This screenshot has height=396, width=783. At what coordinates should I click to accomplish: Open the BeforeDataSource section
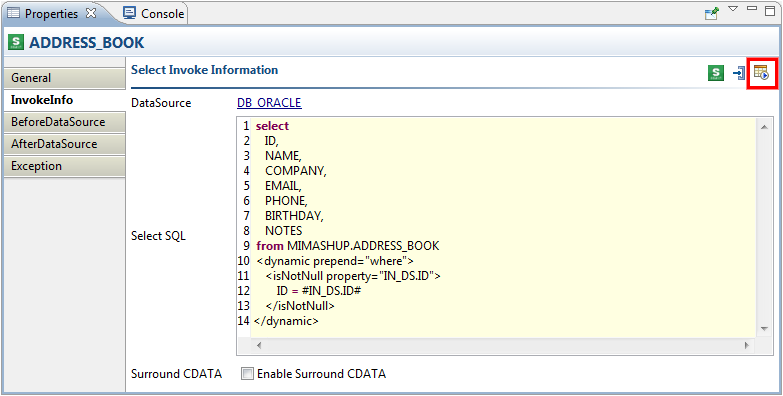(x=64, y=122)
